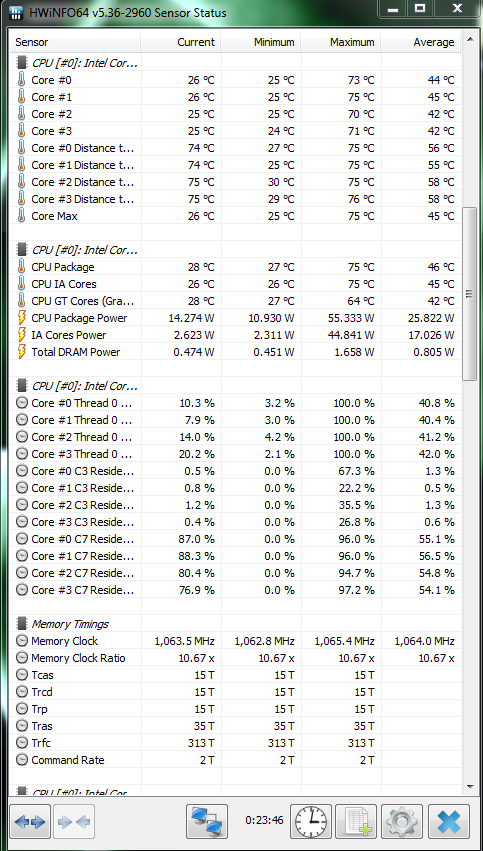Click the shrink layout arrows button
This screenshot has height=851, width=483.
(x=73, y=822)
